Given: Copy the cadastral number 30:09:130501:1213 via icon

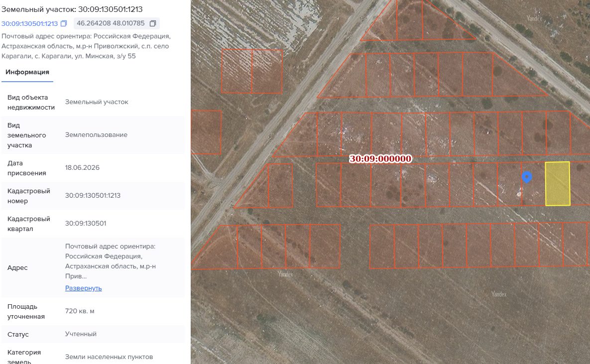Looking at the screenshot, I should (x=64, y=23).
